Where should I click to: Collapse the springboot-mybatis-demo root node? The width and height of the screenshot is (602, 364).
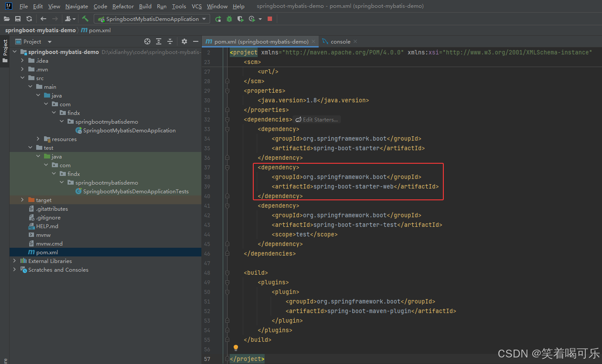point(14,52)
